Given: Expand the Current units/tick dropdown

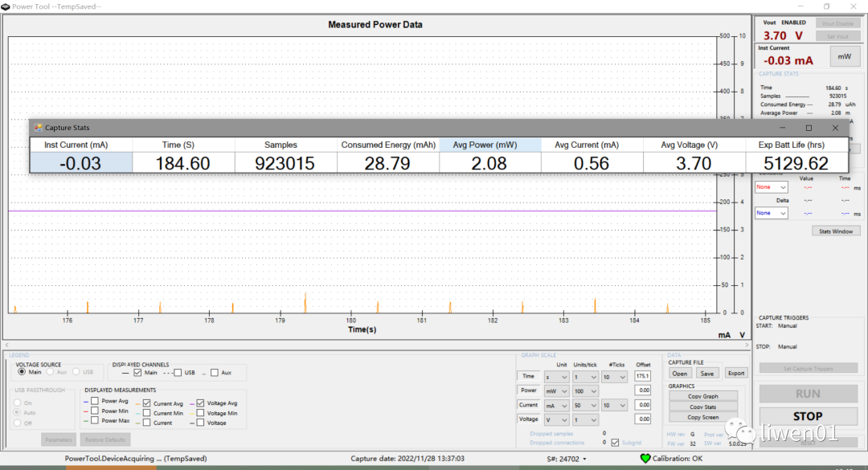Looking at the screenshot, I should 584,406.
